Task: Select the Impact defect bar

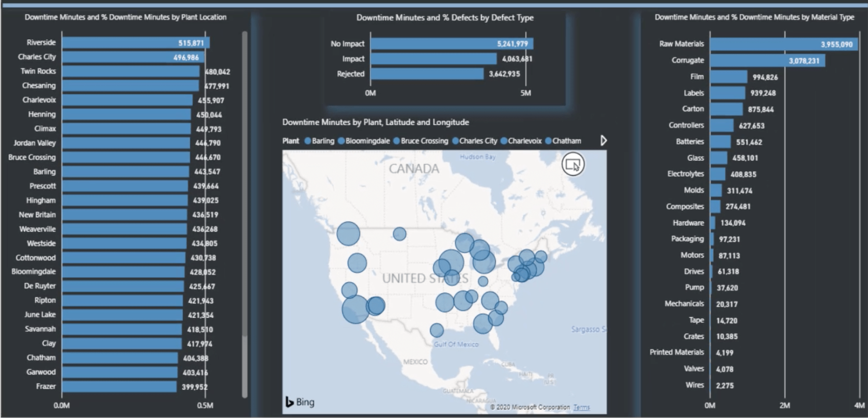Action: (434, 59)
